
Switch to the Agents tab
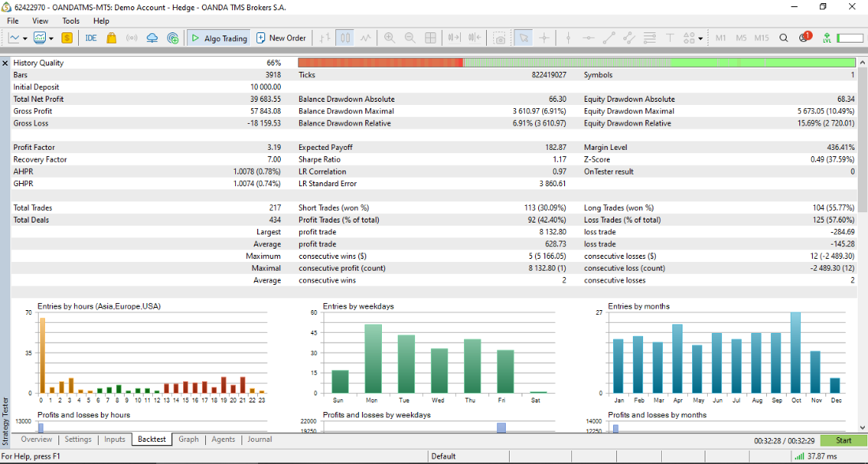pyautogui.click(x=223, y=439)
